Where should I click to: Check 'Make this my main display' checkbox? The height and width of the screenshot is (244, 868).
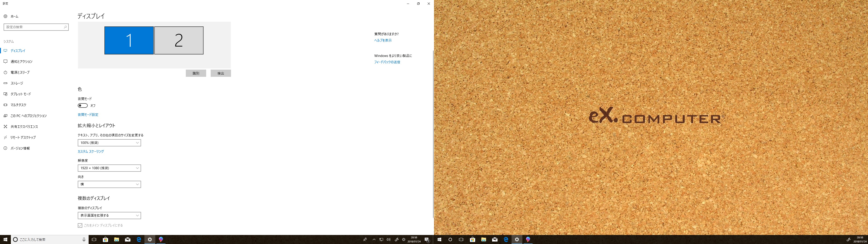[x=80, y=225]
